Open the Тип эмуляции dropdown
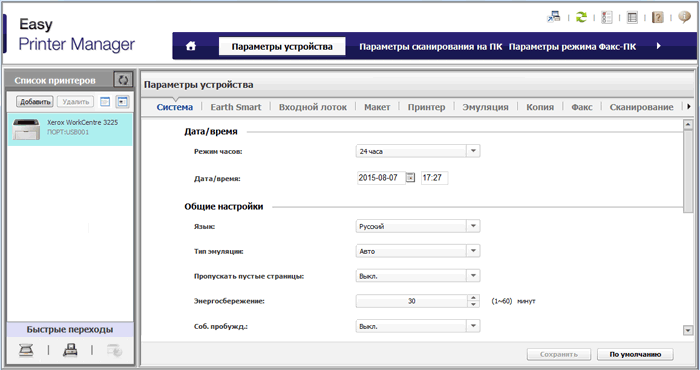 click(x=418, y=251)
